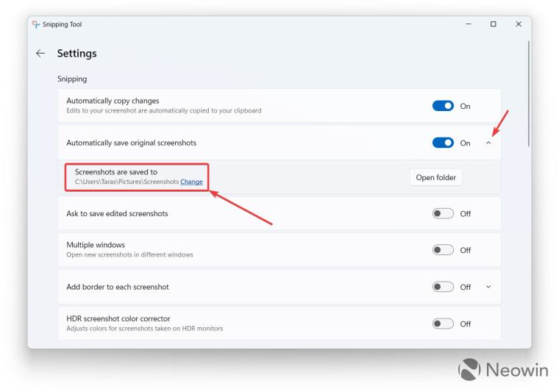Click the 'Screenshots are saved to' label
This screenshot has width=559, height=392.
pyautogui.click(x=116, y=172)
